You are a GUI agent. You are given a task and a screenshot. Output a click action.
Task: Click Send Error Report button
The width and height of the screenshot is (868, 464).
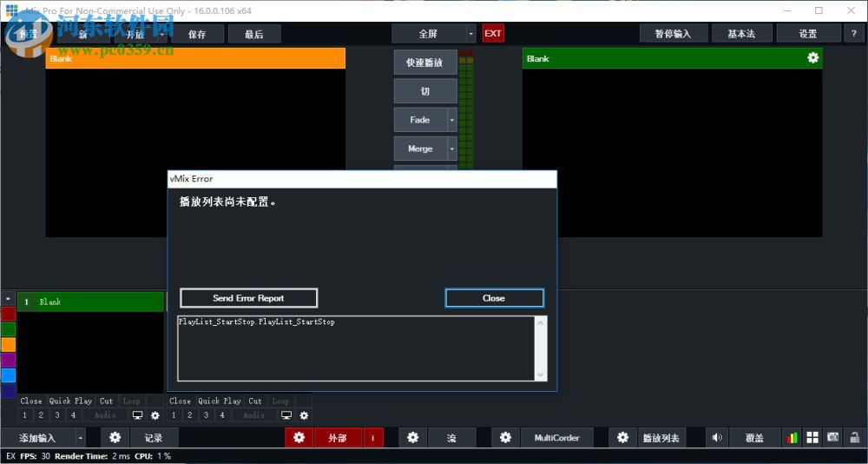(248, 298)
